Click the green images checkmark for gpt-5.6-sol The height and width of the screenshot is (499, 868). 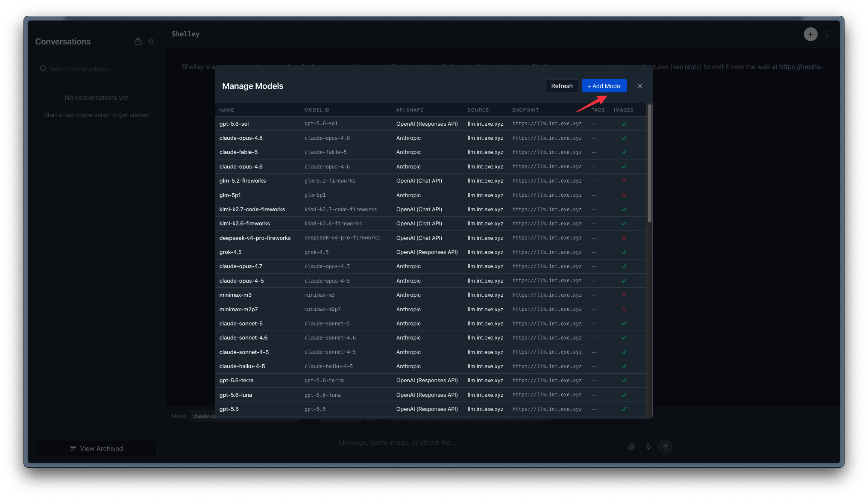click(624, 124)
